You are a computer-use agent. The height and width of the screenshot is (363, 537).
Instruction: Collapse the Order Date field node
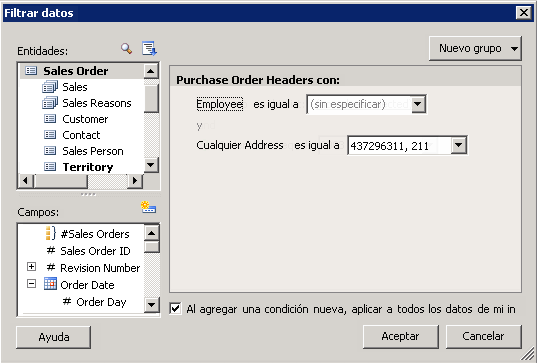(32, 284)
